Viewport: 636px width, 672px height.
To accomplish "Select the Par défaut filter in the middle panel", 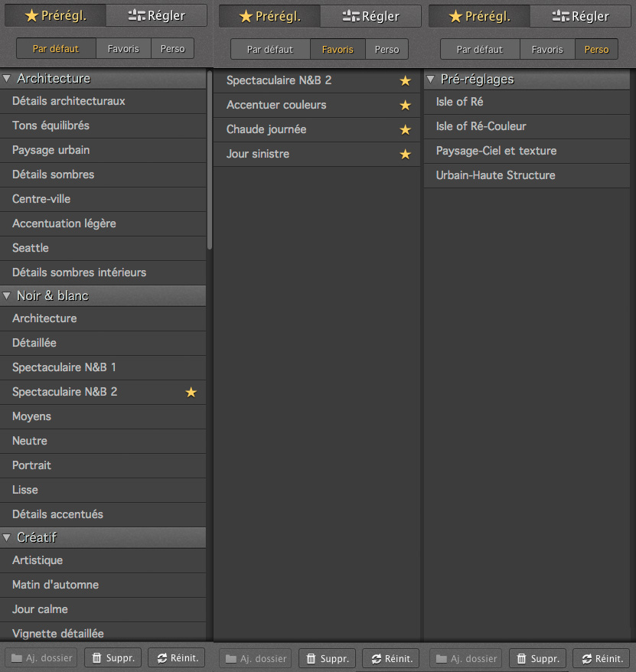I will (270, 49).
